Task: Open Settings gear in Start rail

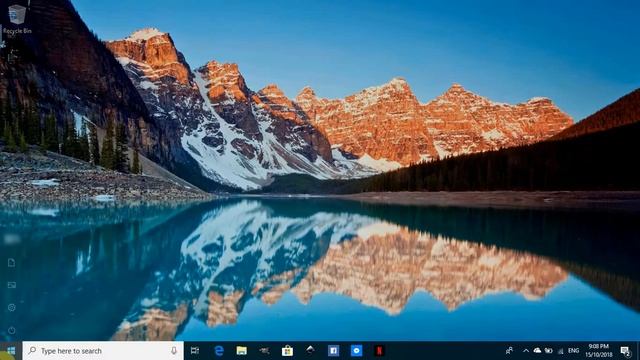Action: 11,307
